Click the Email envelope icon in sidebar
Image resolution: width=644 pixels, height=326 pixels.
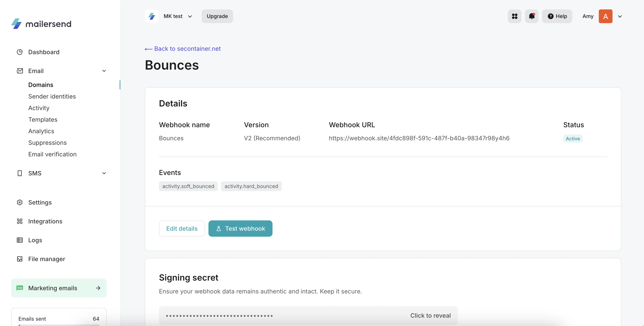[x=19, y=71]
